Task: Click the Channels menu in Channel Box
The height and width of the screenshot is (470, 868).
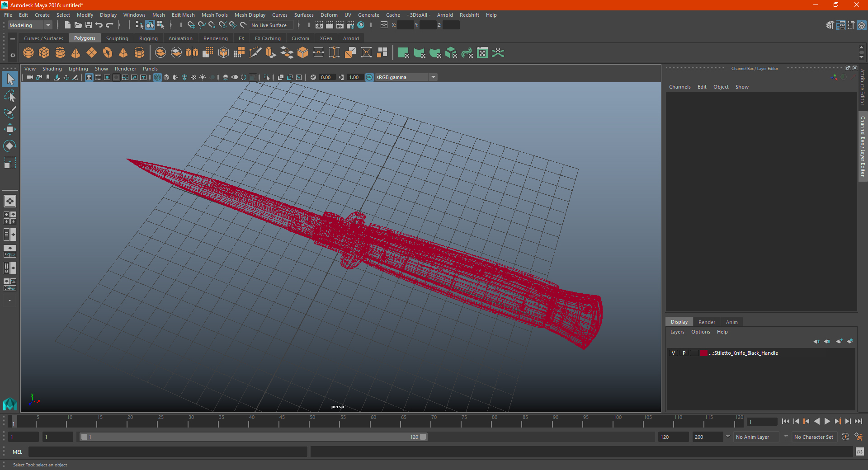Action: click(679, 87)
